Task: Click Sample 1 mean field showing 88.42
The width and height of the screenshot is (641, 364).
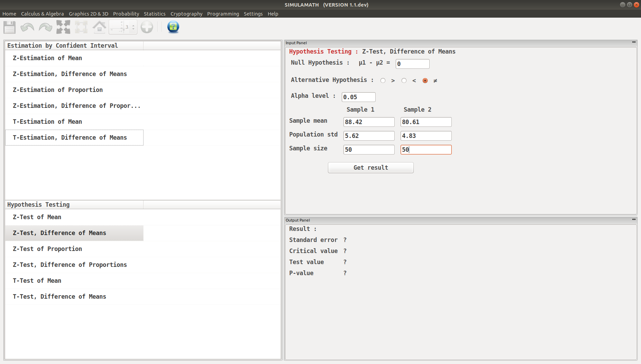Action: 369,122
